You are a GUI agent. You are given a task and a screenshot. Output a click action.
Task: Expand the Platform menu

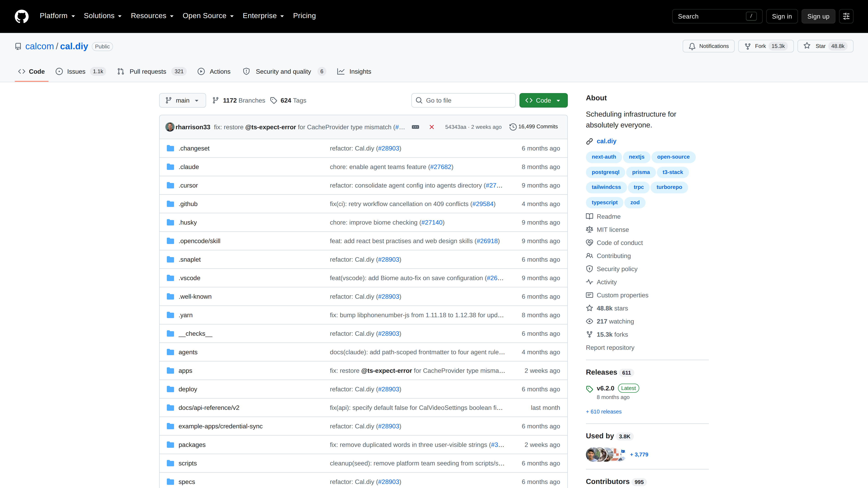tap(57, 16)
